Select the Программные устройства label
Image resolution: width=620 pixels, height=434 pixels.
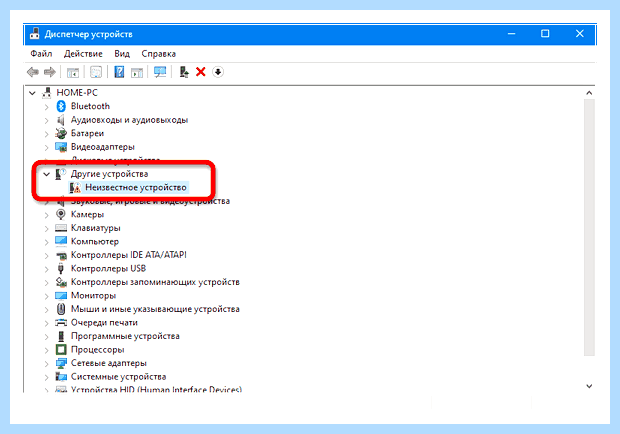[x=125, y=336]
